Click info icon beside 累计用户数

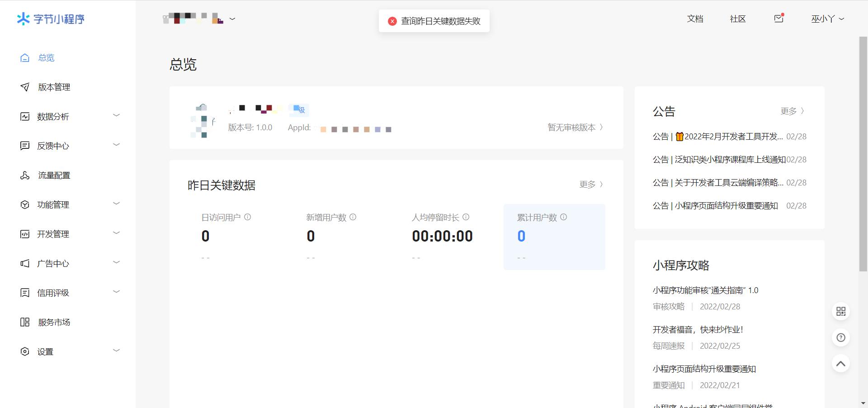[564, 217]
